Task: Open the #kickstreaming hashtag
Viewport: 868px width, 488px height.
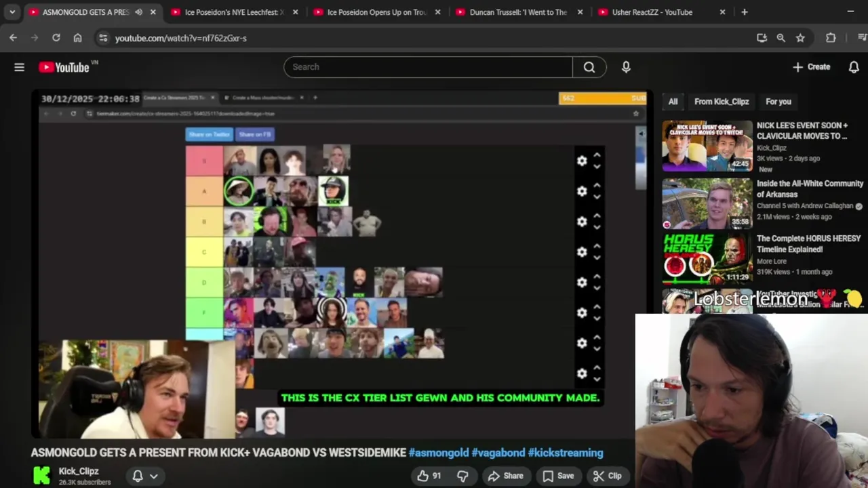Action: [566, 453]
